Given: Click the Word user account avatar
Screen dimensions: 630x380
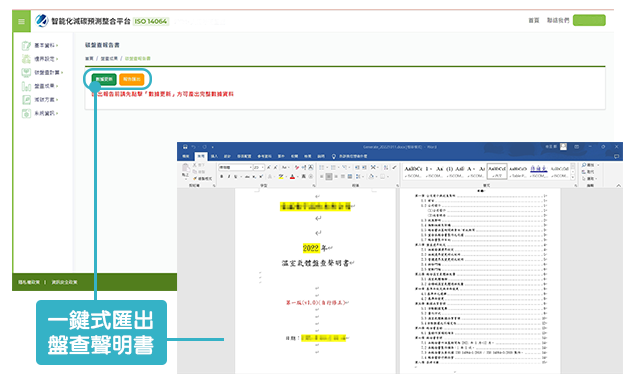Looking at the screenshot, I should [x=564, y=147].
